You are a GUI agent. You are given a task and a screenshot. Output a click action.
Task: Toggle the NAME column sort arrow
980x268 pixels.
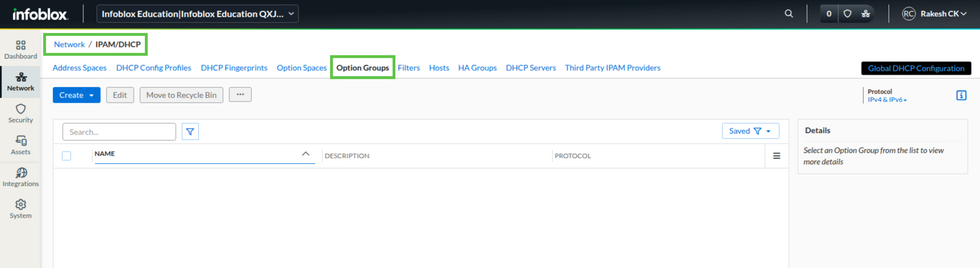pyautogui.click(x=305, y=154)
